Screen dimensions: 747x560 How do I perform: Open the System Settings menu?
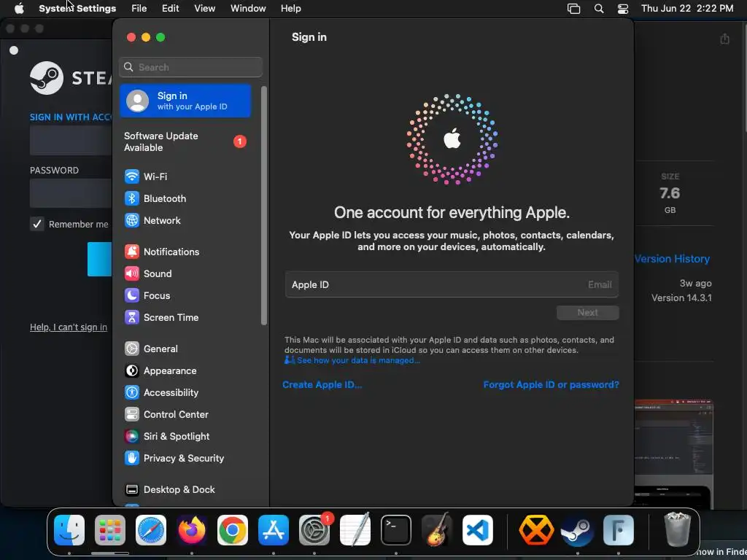(x=77, y=9)
